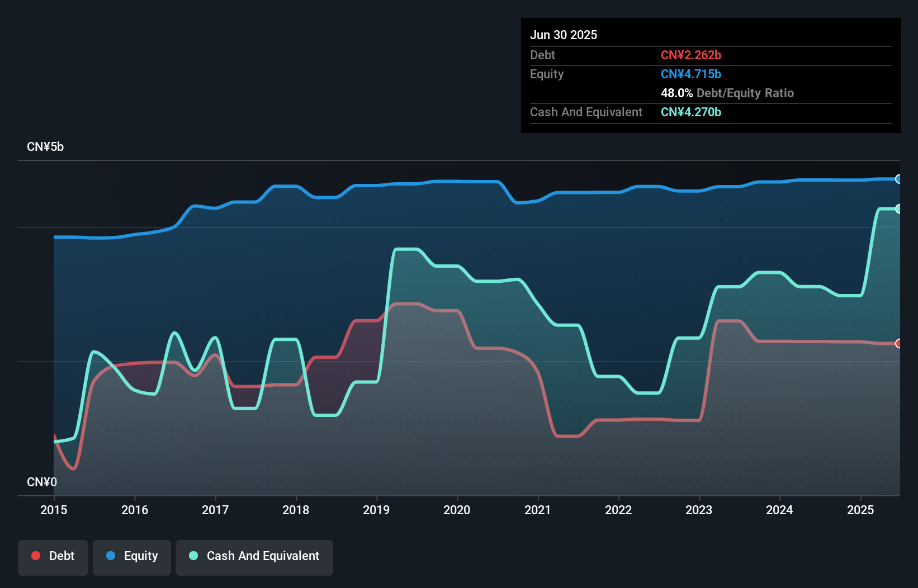The width and height of the screenshot is (918, 588).
Task: Click the CN¥4.270b cash value link
Action: pos(691,112)
